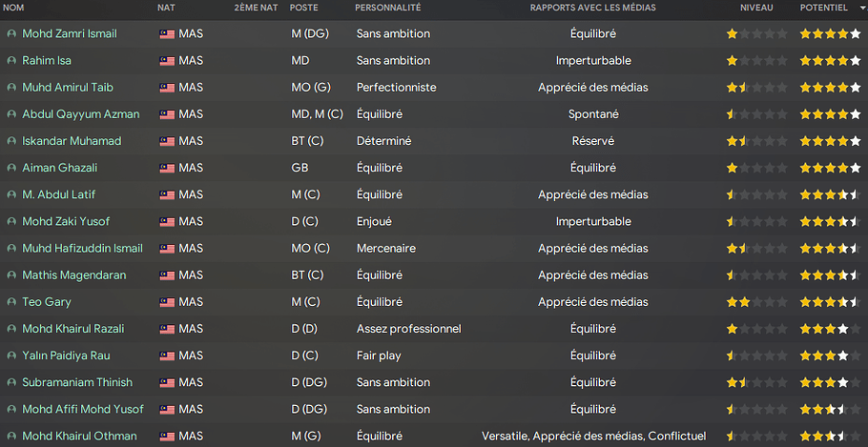868x447 pixels.
Task: Click the 2ÈME NAT column header
Action: (256, 8)
